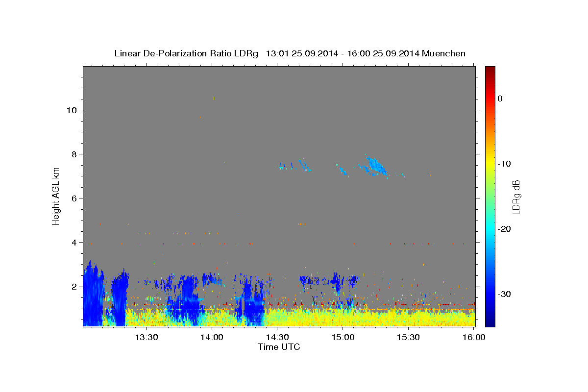Click the '4' height tick label
Screen dimensions: 588x392
coord(74,242)
